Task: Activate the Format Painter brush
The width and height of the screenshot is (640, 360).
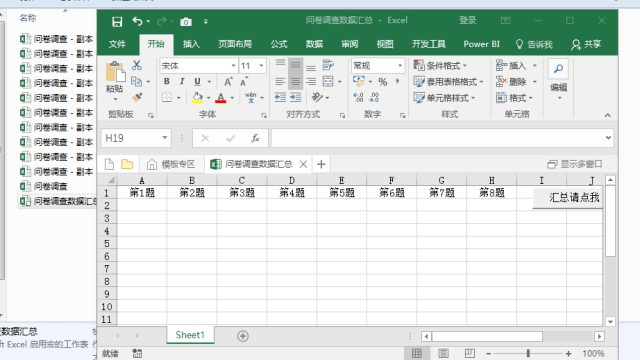Action: (x=137, y=98)
